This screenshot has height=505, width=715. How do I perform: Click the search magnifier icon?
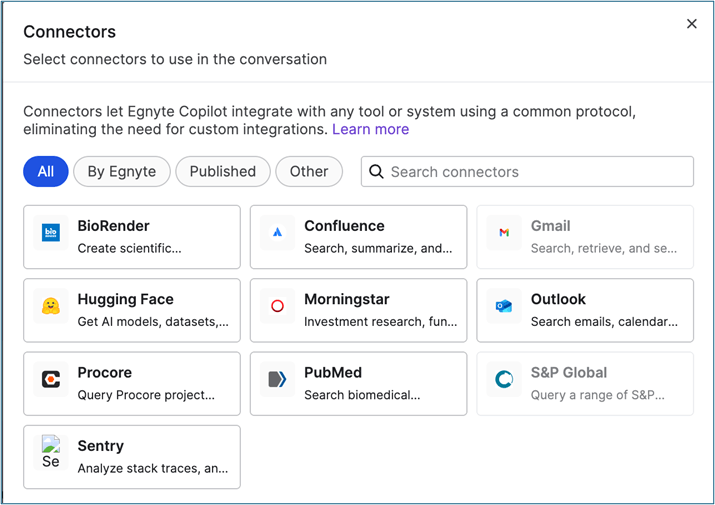tap(376, 172)
